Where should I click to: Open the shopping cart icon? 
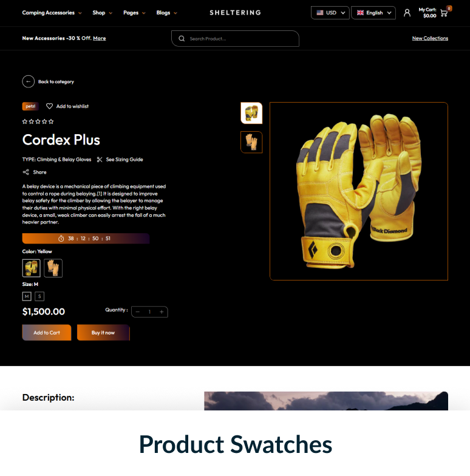443,13
